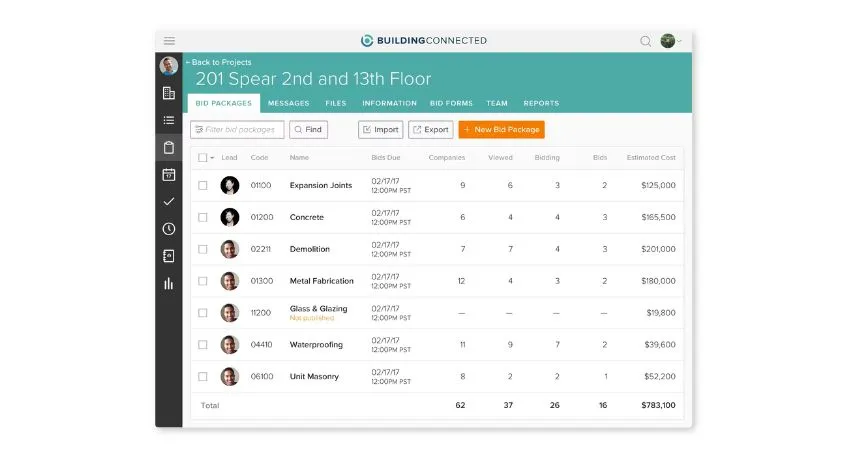Click code 04410 in Waterproofing row
Viewport: 847px width, 460px height.
click(x=261, y=344)
